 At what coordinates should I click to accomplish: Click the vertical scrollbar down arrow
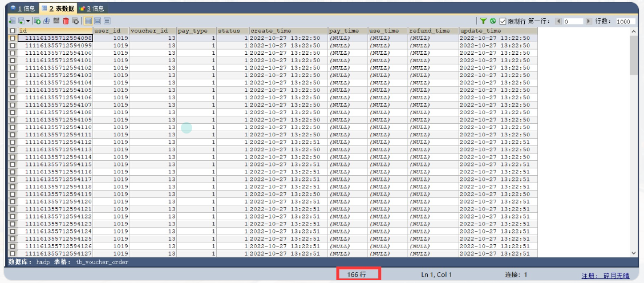pyautogui.click(x=634, y=253)
